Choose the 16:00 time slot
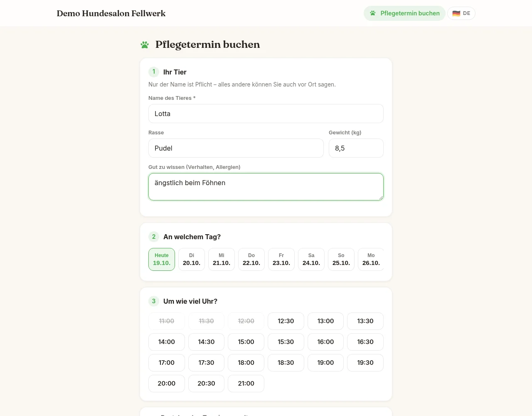This screenshot has width=532, height=416. 326,342
